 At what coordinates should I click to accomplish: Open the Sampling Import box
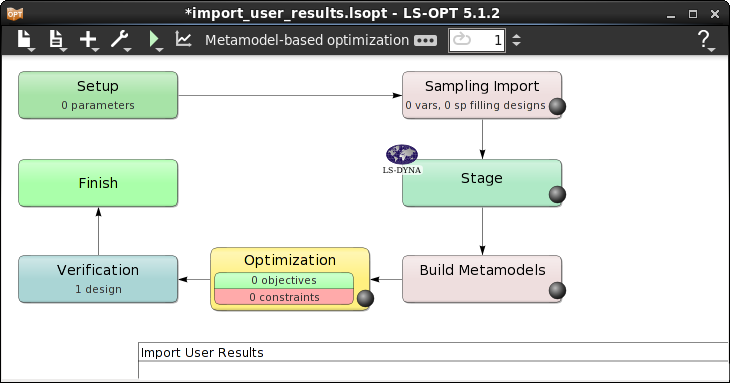pyautogui.click(x=482, y=95)
